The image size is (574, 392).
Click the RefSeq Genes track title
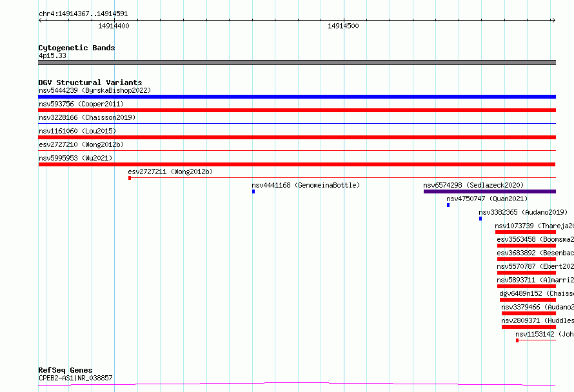click(65, 370)
